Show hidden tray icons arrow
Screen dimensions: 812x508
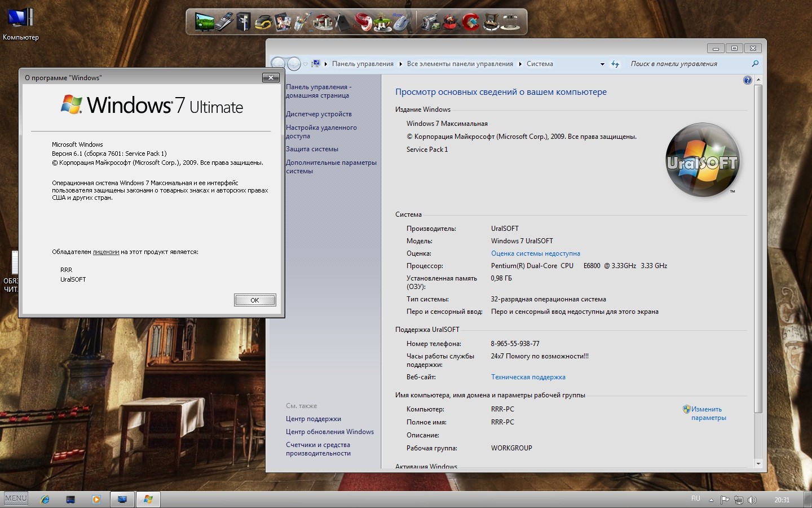pyautogui.click(x=711, y=500)
